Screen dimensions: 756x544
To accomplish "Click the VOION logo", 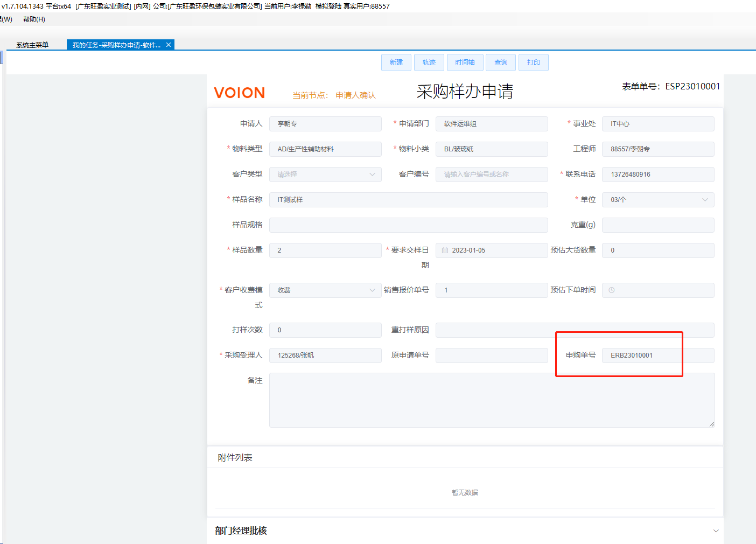I will pos(240,93).
